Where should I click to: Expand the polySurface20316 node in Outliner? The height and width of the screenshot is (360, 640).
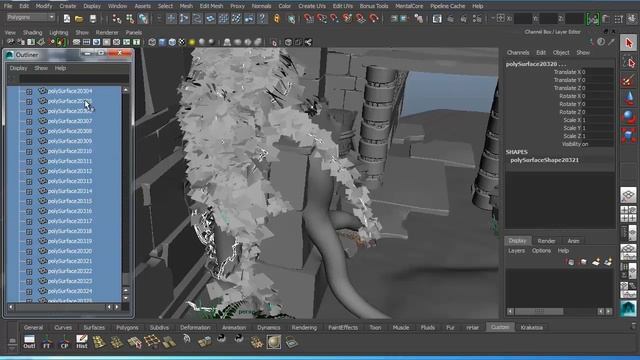29,211
